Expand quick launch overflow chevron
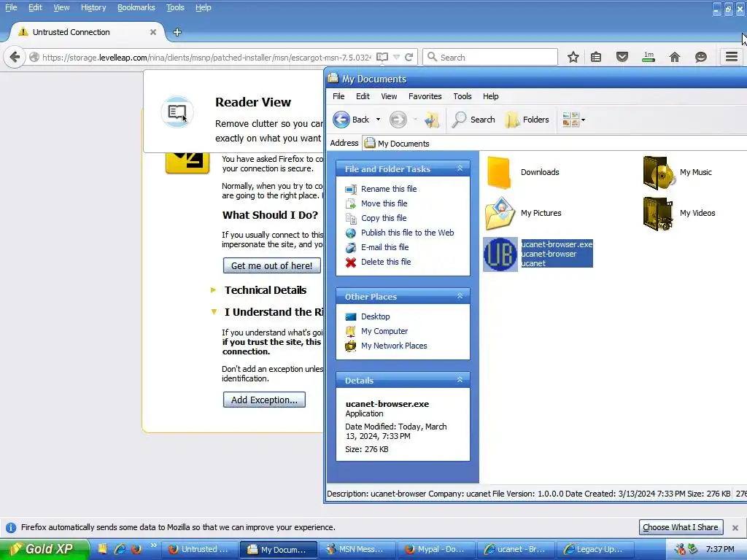Viewport: 747px width, 560px height. [x=153, y=545]
